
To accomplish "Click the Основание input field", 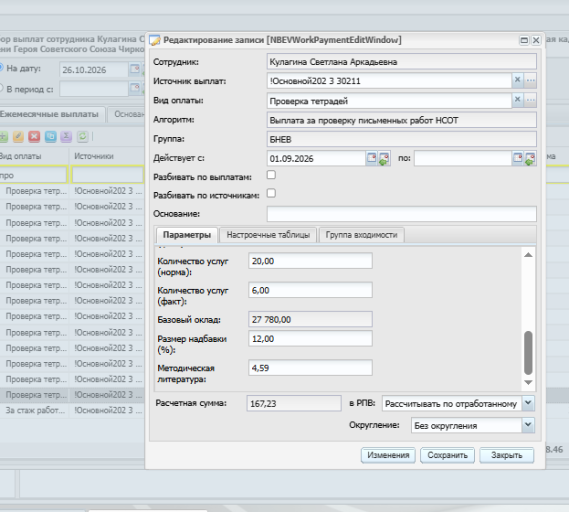I will 402,214.
